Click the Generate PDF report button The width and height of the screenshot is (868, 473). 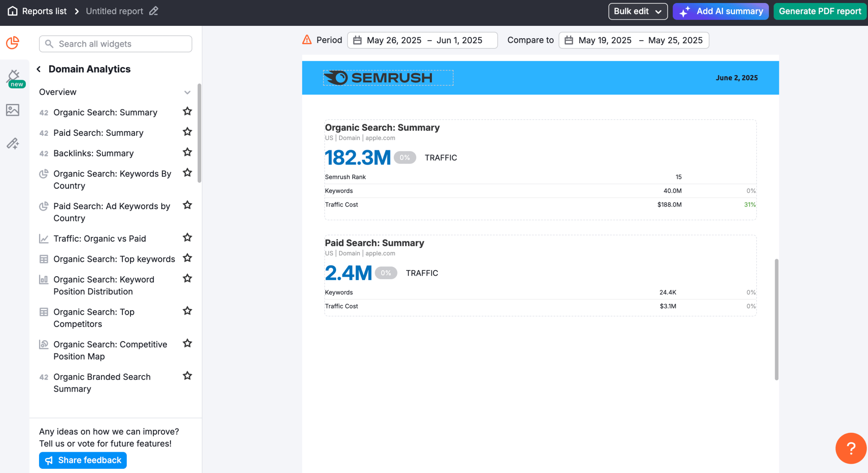819,11
